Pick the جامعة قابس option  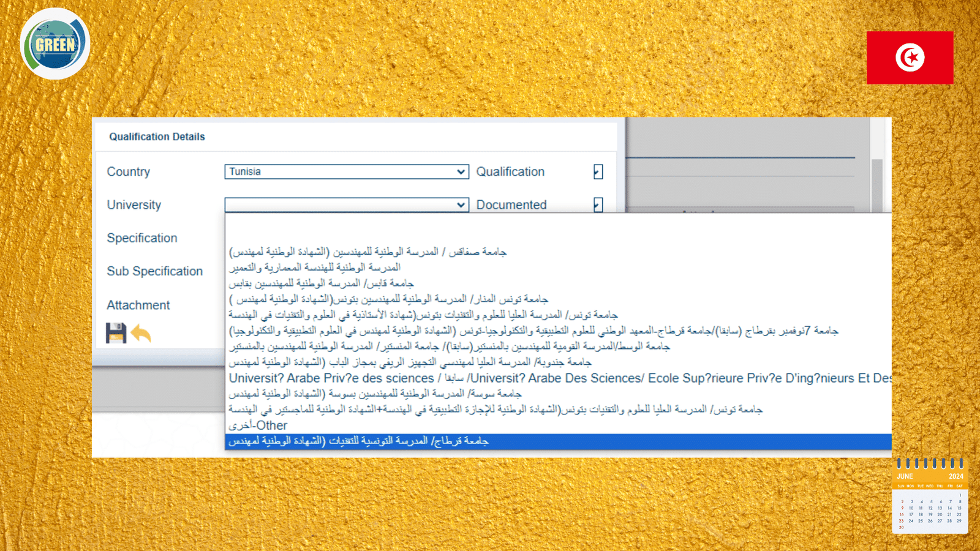(321, 283)
